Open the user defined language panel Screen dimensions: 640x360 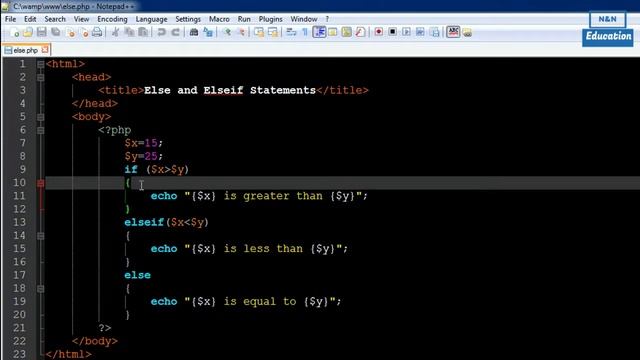click(x=333, y=32)
